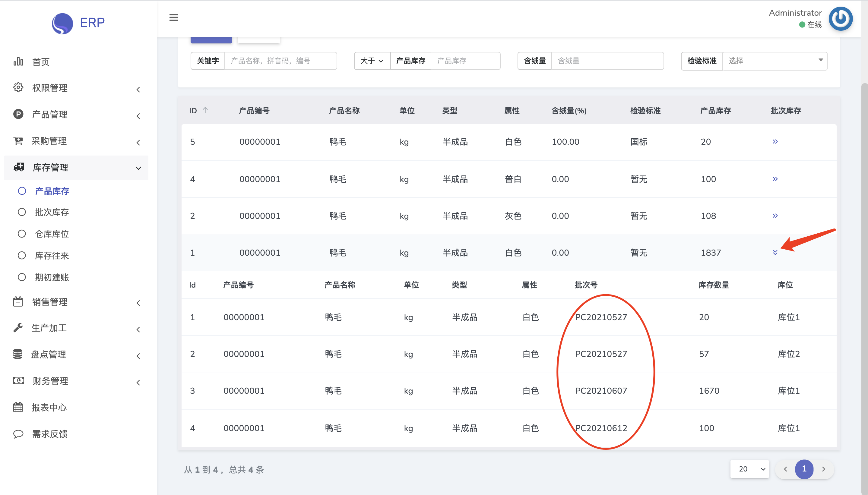Image resolution: width=868 pixels, height=495 pixels.
Task: Click the 需求反馈 chat bubble icon
Action: [18, 434]
